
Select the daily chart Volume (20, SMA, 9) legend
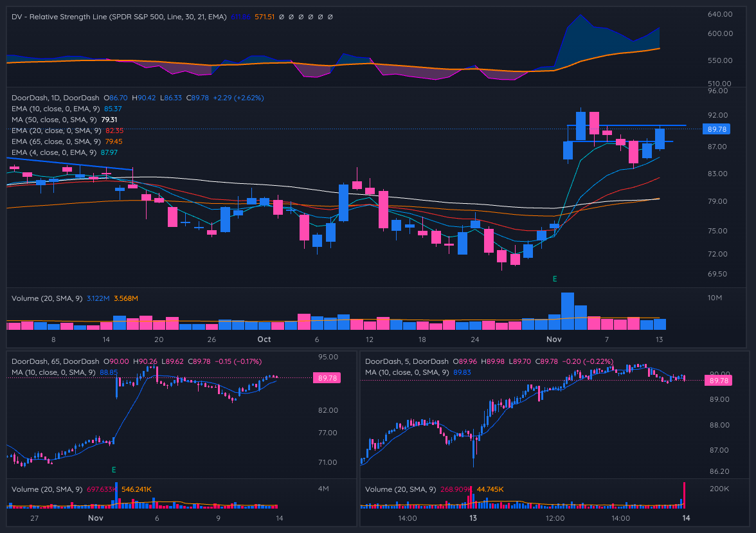47,298
